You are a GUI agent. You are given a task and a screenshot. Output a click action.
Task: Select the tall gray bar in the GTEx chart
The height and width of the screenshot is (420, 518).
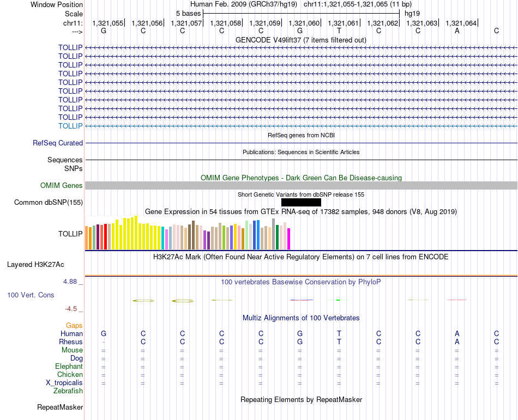click(x=273, y=234)
